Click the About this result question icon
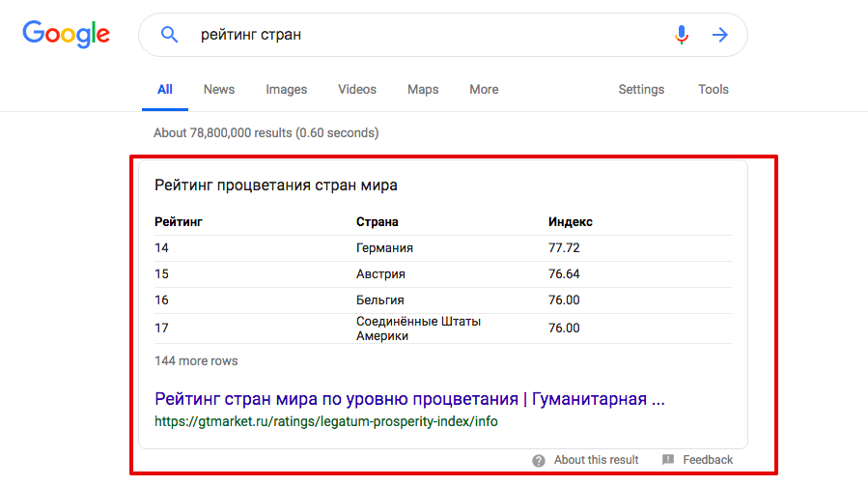This screenshot has height=486, width=868. point(539,461)
